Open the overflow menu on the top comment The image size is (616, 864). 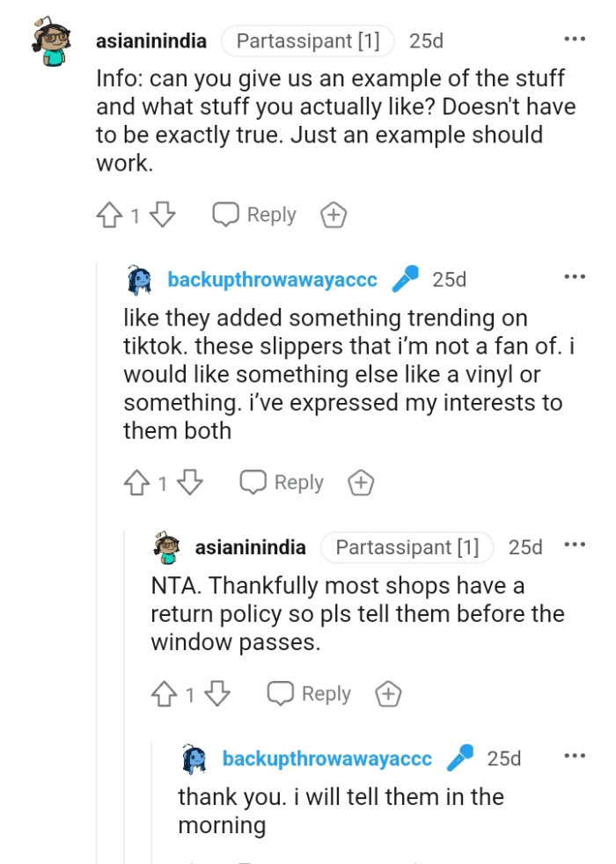pos(575,39)
